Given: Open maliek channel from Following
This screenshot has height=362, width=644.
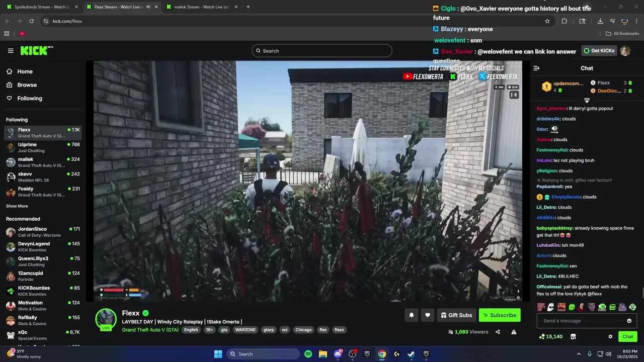Looking at the screenshot, I should 43,162.
